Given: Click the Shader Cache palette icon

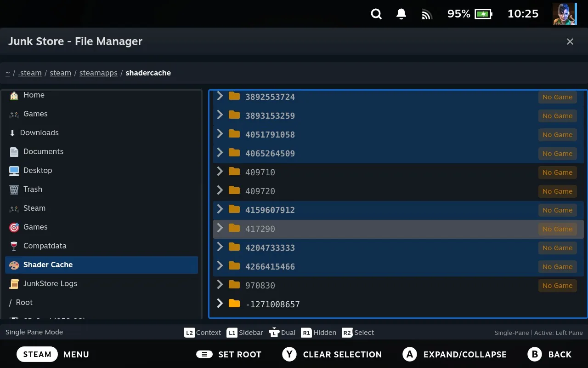Looking at the screenshot, I should click(x=14, y=265).
